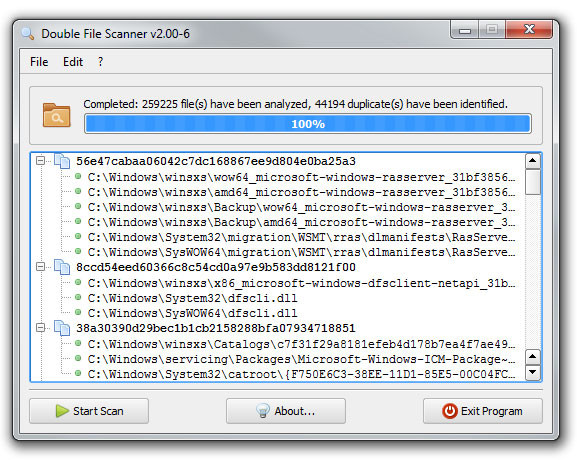Image resolution: width=577 pixels, height=460 pixels.
Task: Click the green bullet of System32\dfscli.dll
Action: 78,297
